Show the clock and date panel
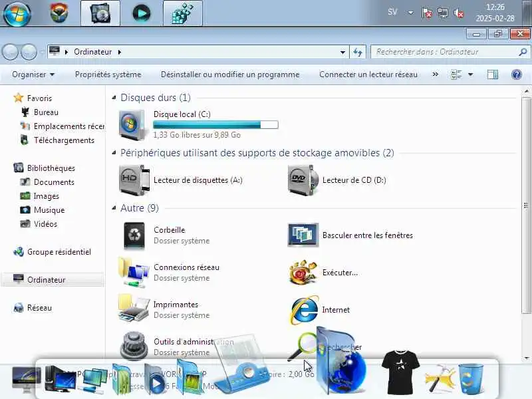Viewport: 532px width, 399px height. click(495, 13)
